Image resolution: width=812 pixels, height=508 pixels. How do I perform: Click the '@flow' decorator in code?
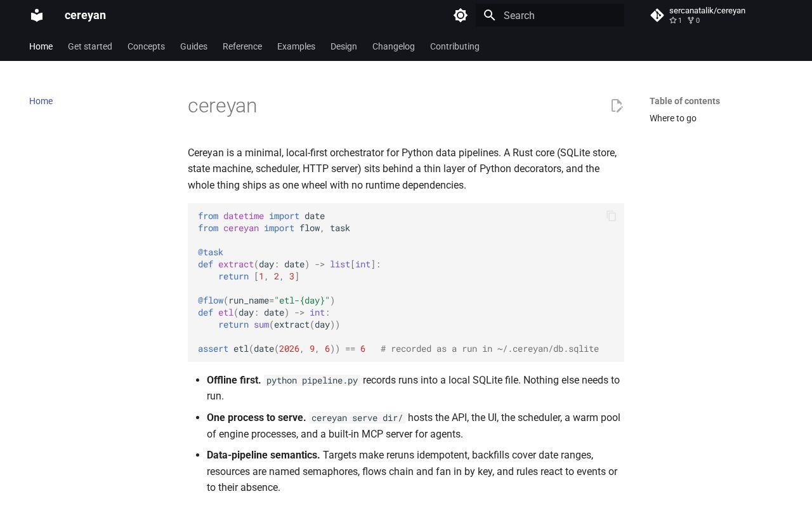[211, 300]
